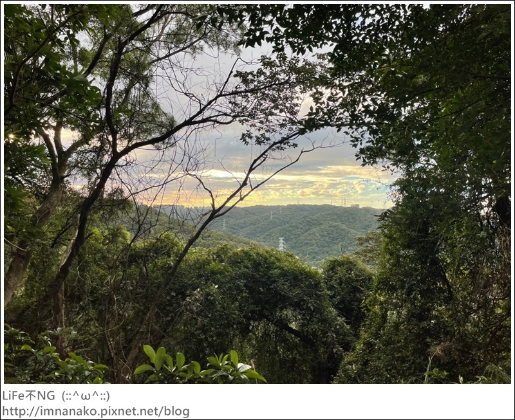
Task: Click the small pylon on left hillside
Action: tap(224, 224)
